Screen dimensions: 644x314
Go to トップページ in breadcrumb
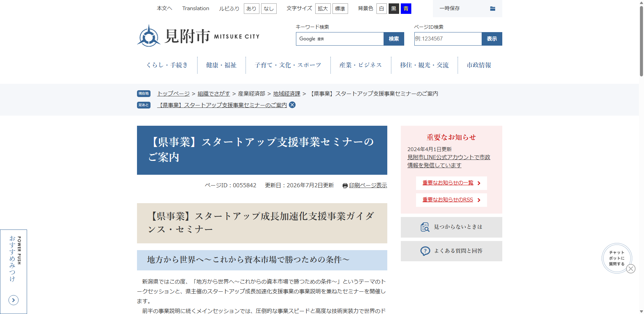click(174, 94)
